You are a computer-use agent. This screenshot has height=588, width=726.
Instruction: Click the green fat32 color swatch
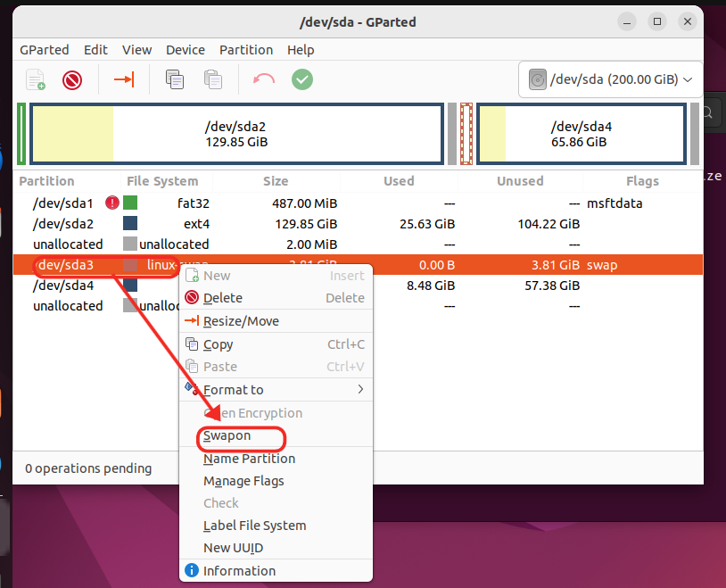(130, 203)
